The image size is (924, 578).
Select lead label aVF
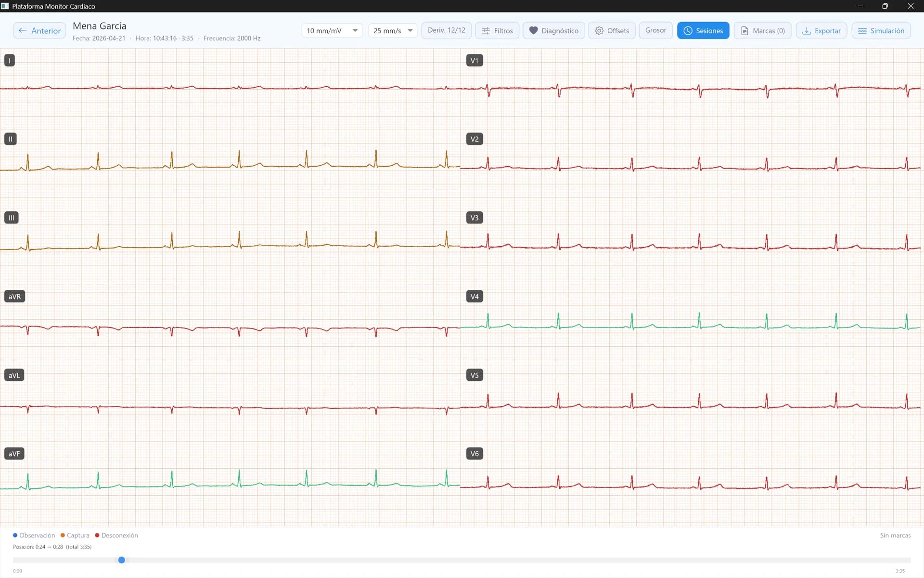pyautogui.click(x=14, y=453)
